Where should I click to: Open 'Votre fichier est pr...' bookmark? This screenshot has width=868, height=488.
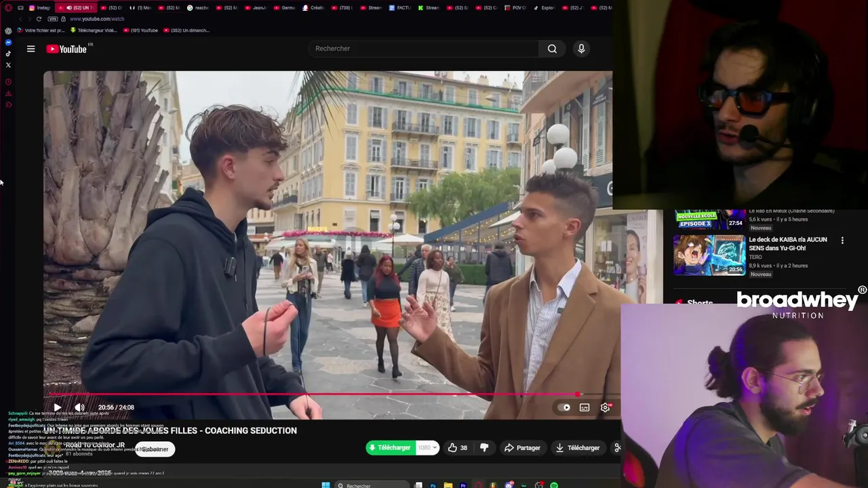41,30
